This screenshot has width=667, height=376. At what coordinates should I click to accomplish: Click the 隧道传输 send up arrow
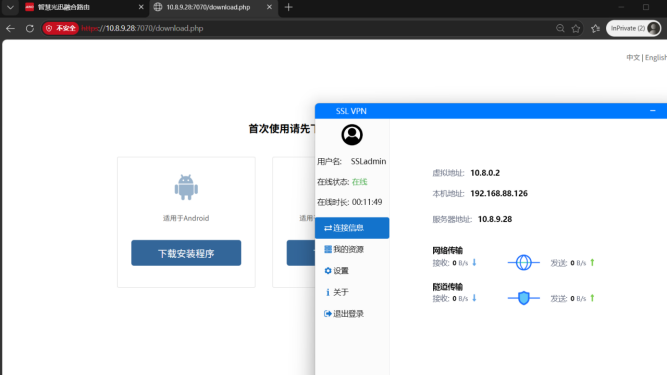[592, 298]
